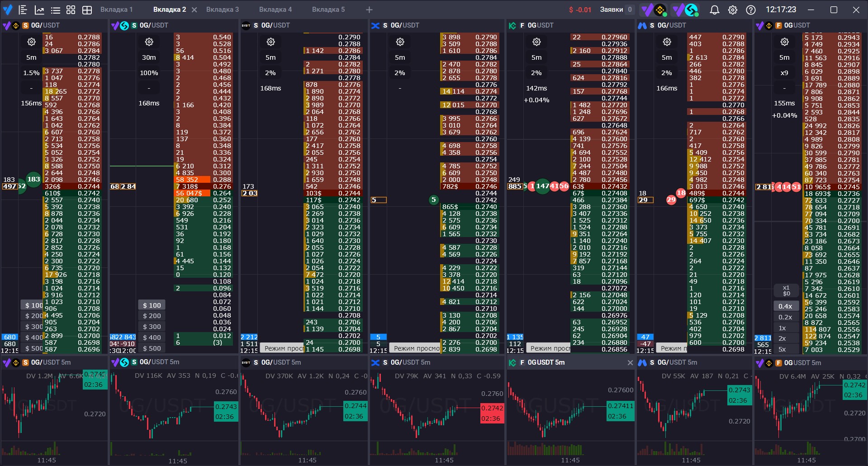Close the Вкладка 2 tab
Viewport: 868px width, 466px height.
(194, 10)
